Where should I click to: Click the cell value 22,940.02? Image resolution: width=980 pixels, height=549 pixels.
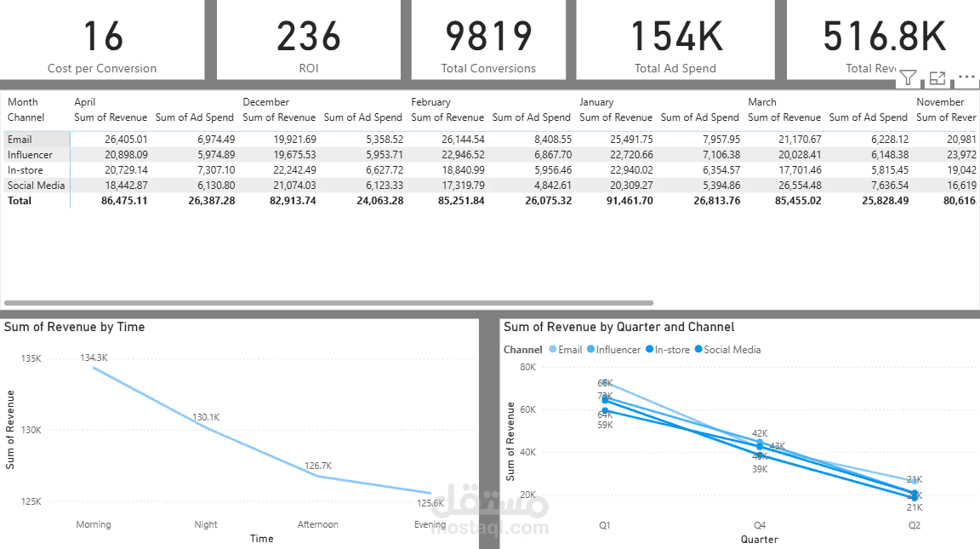[x=631, y=170]
